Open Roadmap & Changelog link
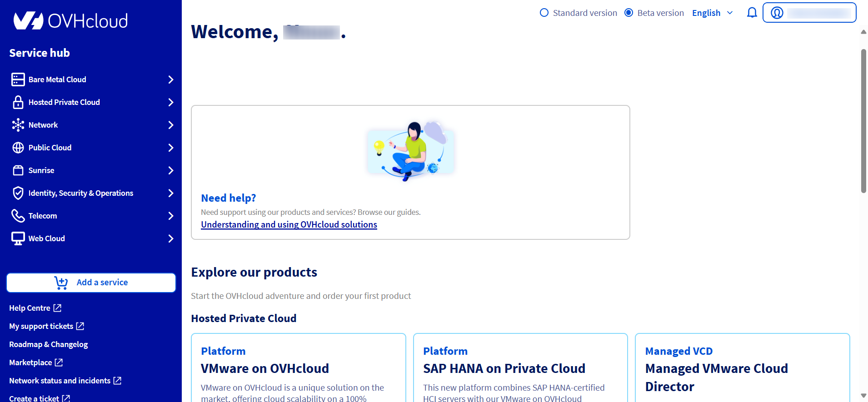Image resolution: width=868 pixels, height=402 pixels. pos(49,344)
